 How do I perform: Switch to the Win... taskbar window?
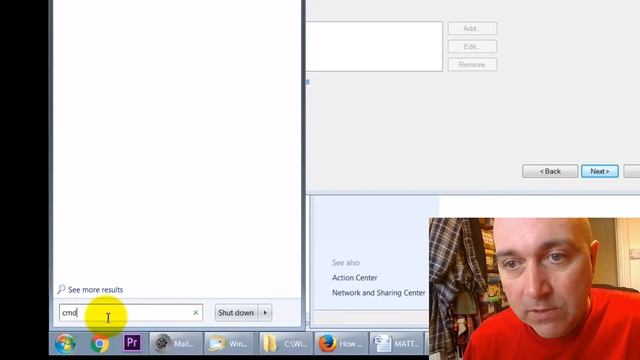coord(230,343)
